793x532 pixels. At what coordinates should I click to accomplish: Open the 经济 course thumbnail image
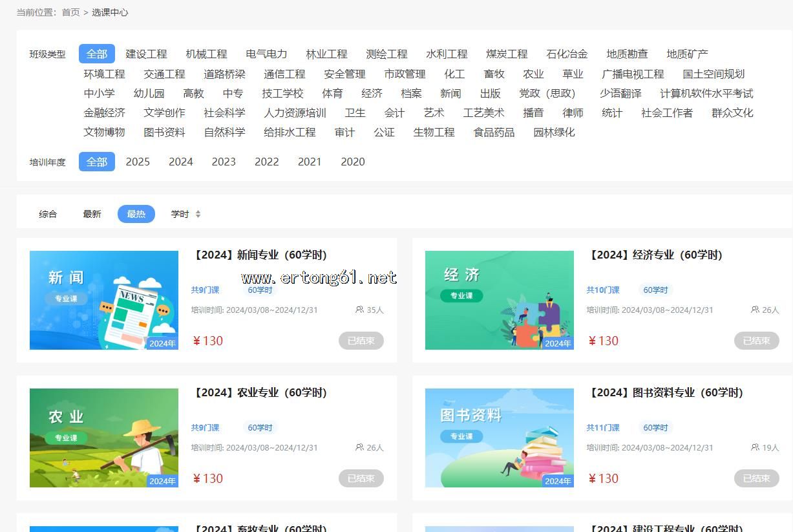coord(499,300)
